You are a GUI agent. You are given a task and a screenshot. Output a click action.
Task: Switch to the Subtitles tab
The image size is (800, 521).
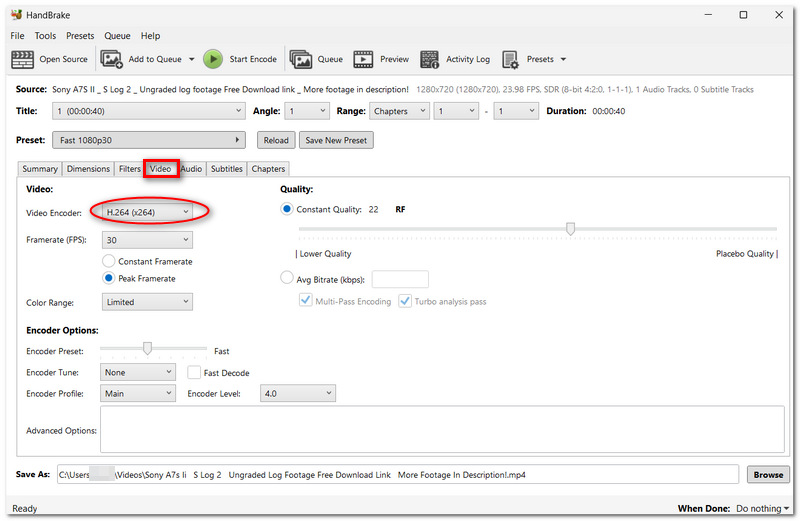227,169
